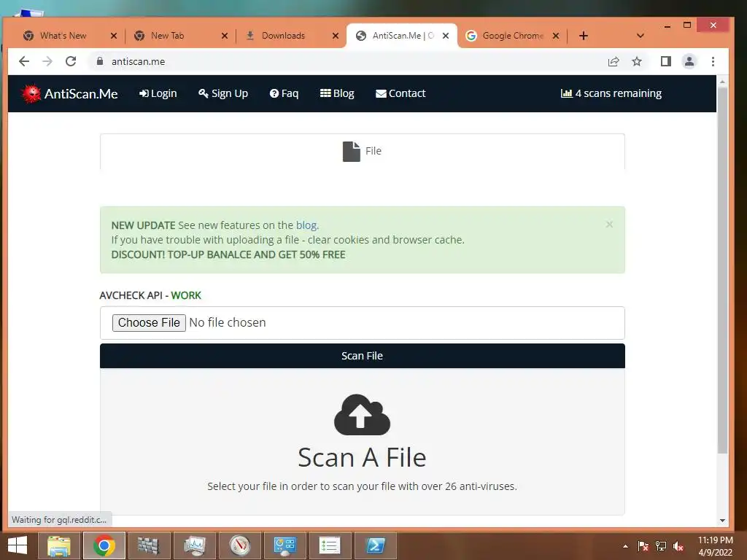Open the Faq page
Viewport: 747px width, 560px height.
click(284, 93)
